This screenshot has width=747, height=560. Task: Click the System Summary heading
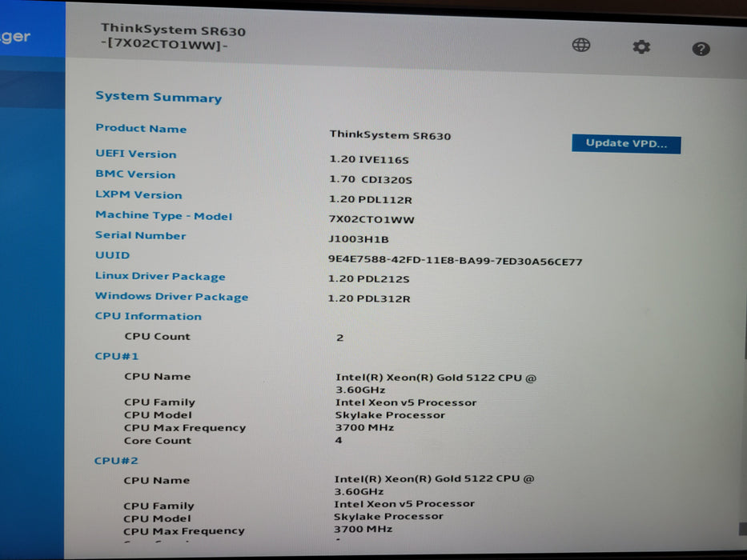tap(159, 97)
